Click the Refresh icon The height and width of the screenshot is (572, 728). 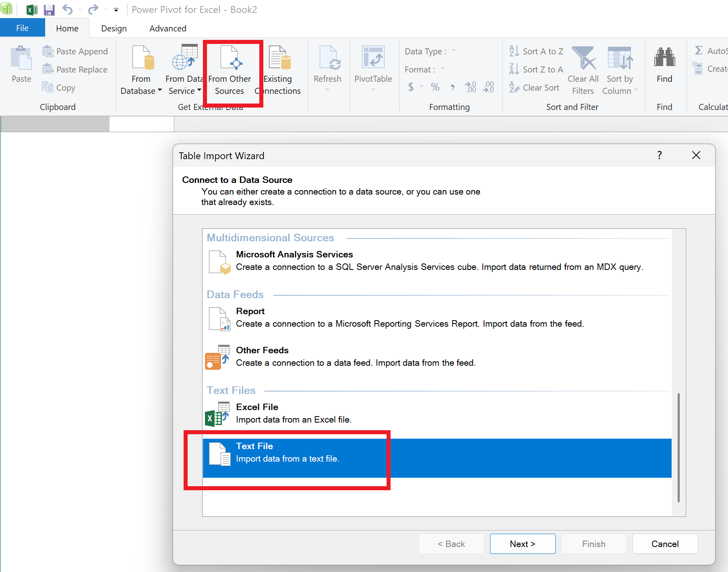click(328, 59)
